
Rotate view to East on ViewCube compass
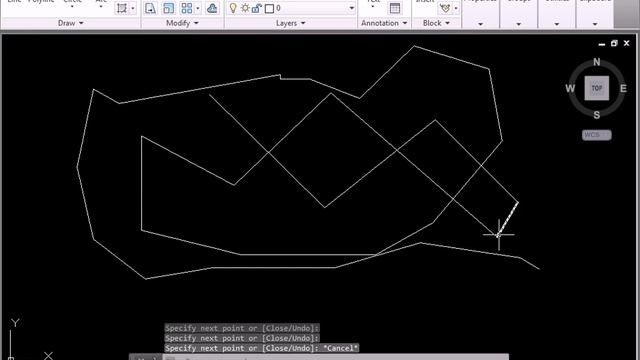623,89
